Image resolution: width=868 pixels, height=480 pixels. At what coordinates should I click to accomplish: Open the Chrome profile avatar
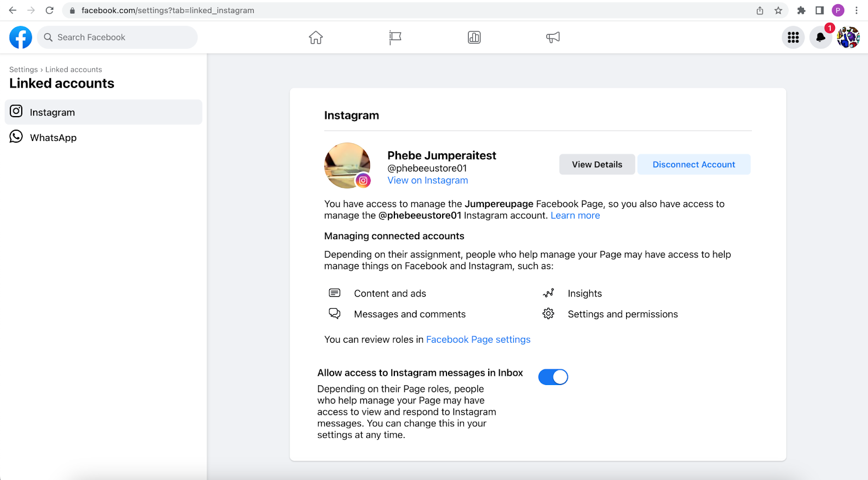[x=838, y=10]
